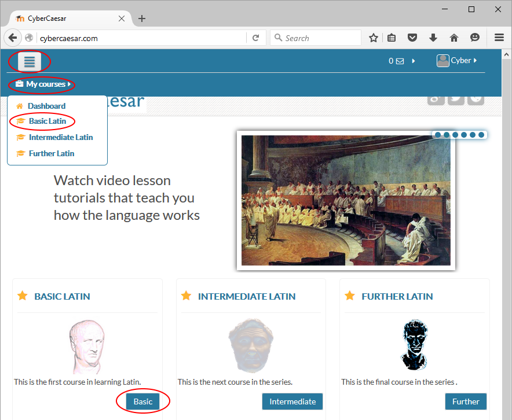This screenshot has width=512, height=420.
Task: Select the third slideshow dot indicator
Action: (x=455, y=135)
